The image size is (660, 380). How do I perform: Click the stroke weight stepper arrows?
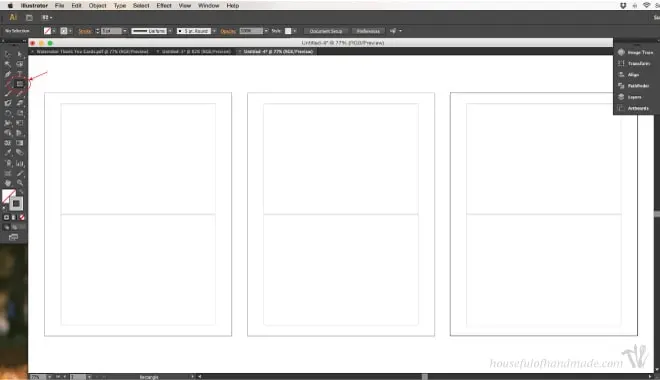(98, 31)
